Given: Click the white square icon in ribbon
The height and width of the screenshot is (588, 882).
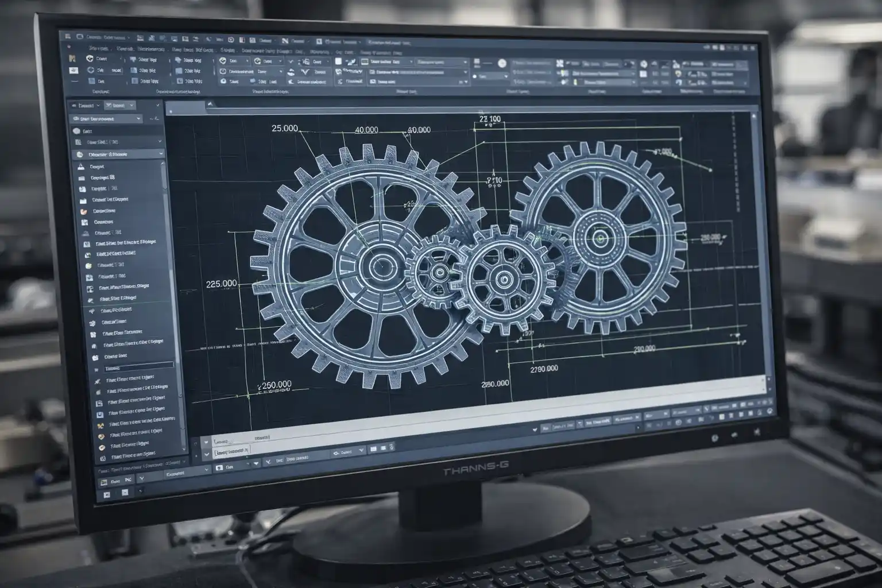Looking at the screenshot, I should coord(338,61).
